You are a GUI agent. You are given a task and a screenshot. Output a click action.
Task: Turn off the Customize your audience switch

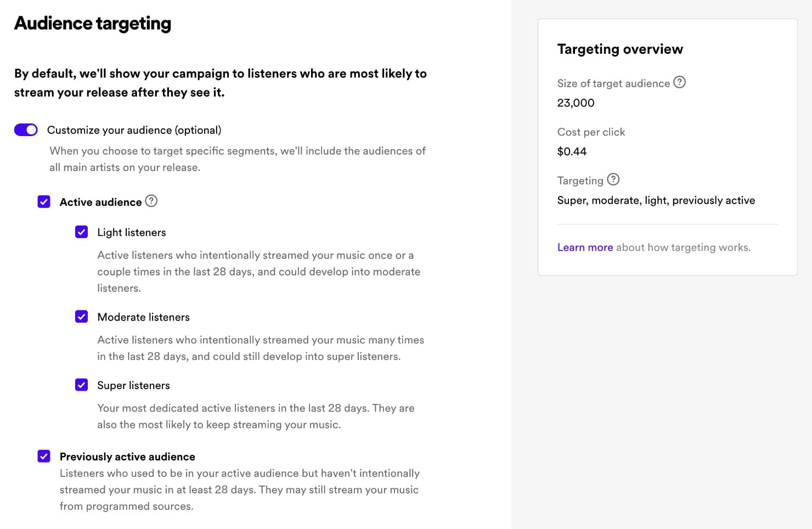pos(26,130)
